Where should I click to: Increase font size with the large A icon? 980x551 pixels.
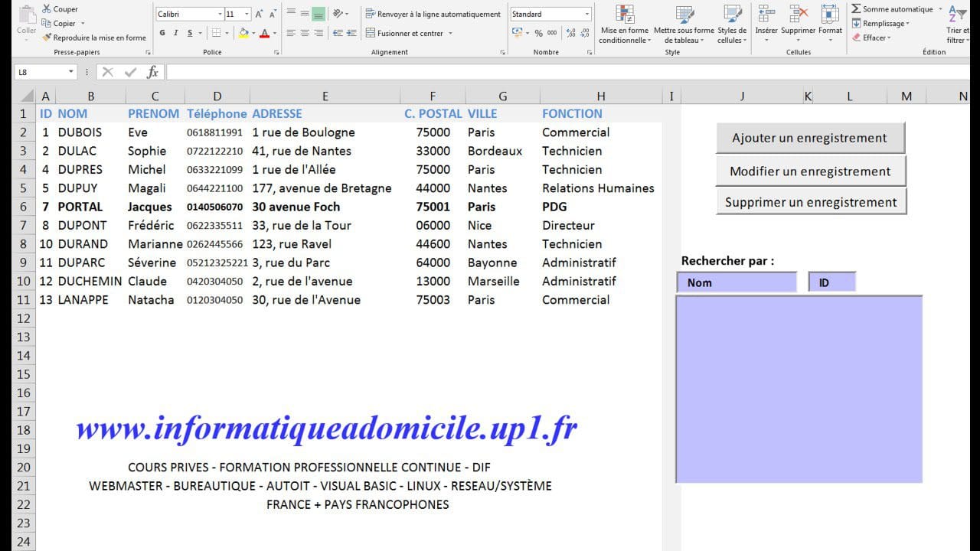(260, 14)
